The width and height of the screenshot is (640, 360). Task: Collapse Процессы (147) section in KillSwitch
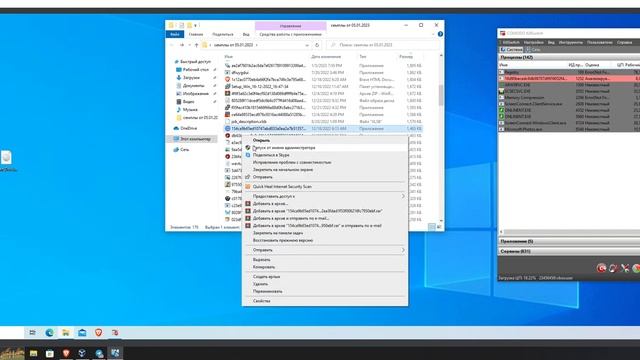pyautogui.click(x=569, y=58)
